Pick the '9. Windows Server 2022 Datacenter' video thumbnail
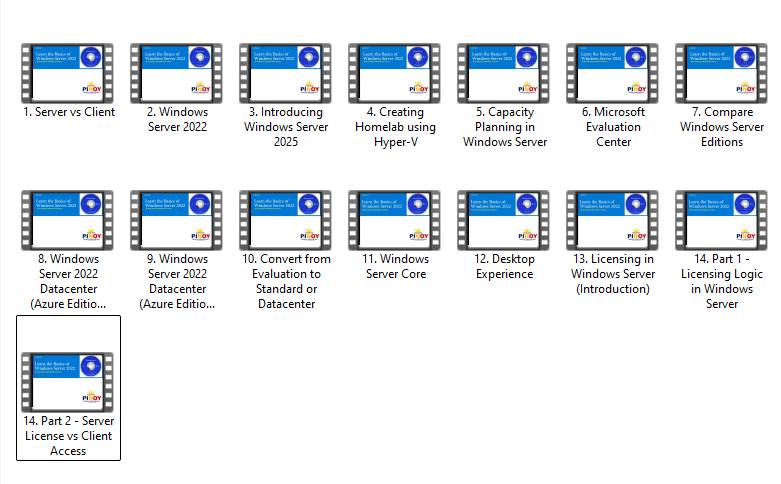 click(x=176, y=220)
